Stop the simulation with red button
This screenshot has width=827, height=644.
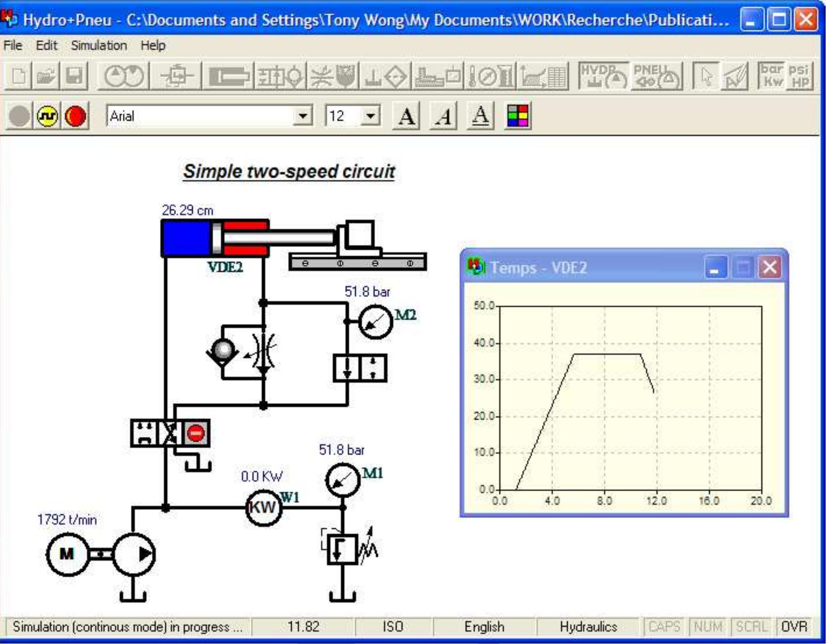point(75,117)
